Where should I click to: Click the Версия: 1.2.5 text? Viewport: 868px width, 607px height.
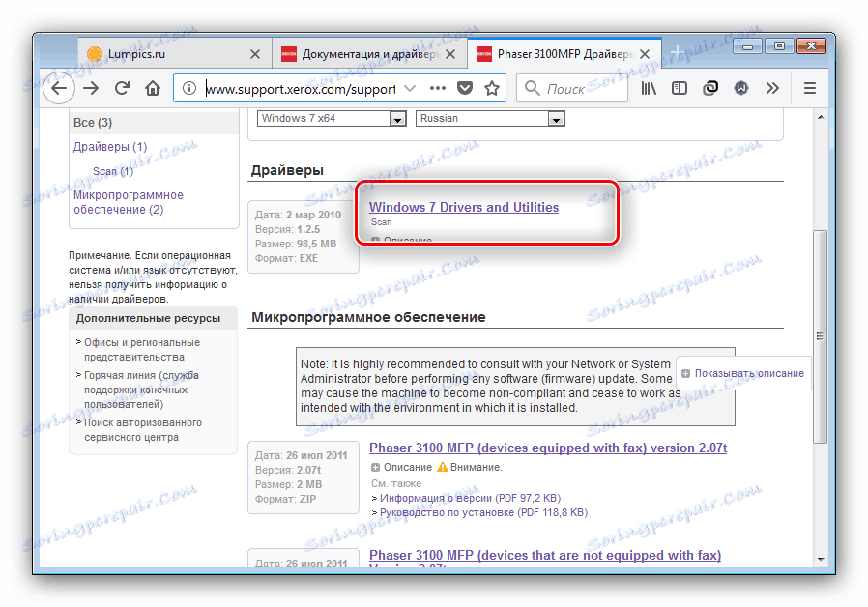pos(287,229)
